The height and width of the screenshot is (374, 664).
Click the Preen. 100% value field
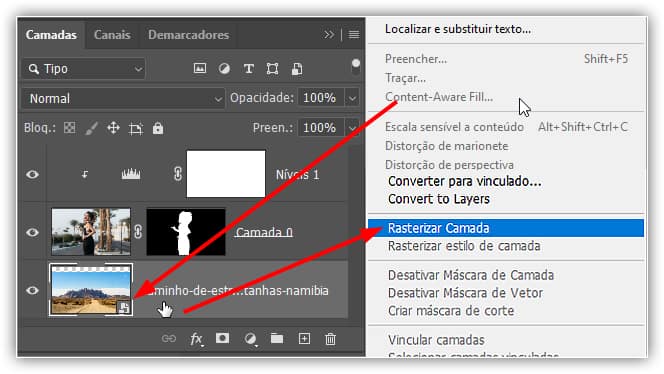tap(321, 128)
